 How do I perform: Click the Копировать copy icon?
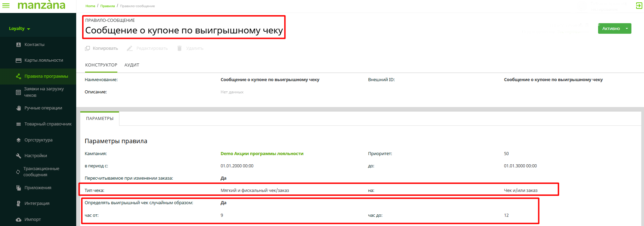point(87,48)
